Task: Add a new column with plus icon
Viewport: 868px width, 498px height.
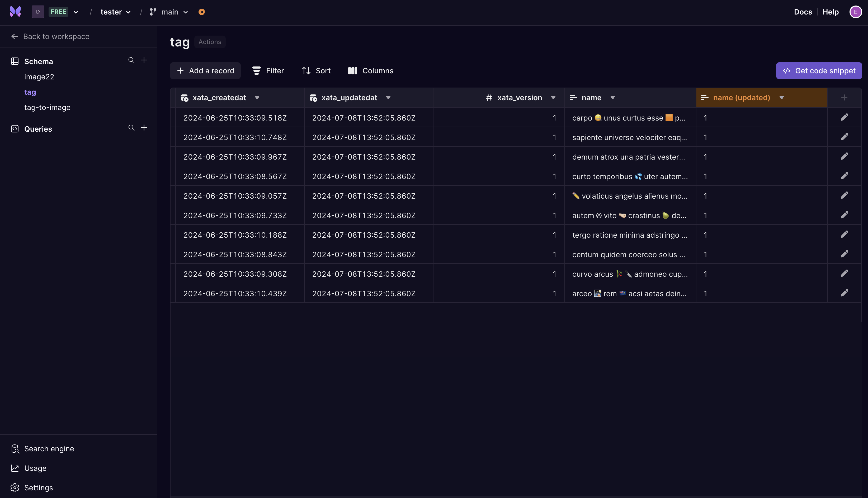Action: click(x=845, y=98)
